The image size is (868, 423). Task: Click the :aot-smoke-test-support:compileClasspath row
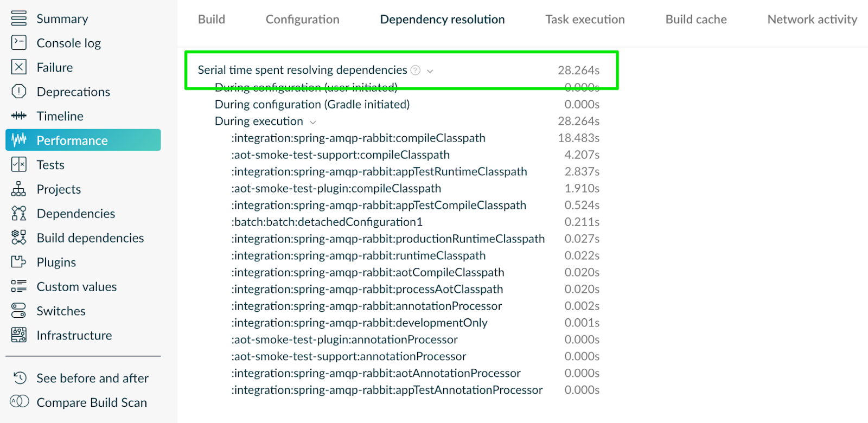(341, 155)
